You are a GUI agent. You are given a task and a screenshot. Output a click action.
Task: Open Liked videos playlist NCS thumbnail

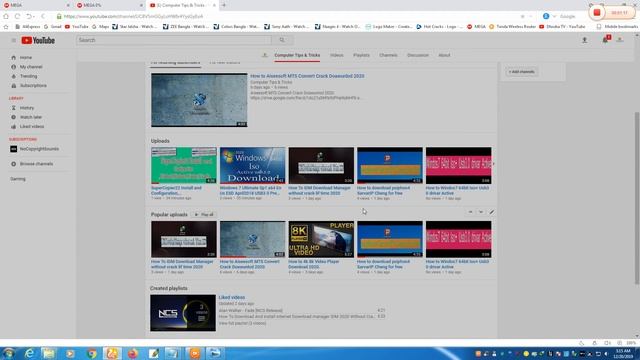(183, 313)
